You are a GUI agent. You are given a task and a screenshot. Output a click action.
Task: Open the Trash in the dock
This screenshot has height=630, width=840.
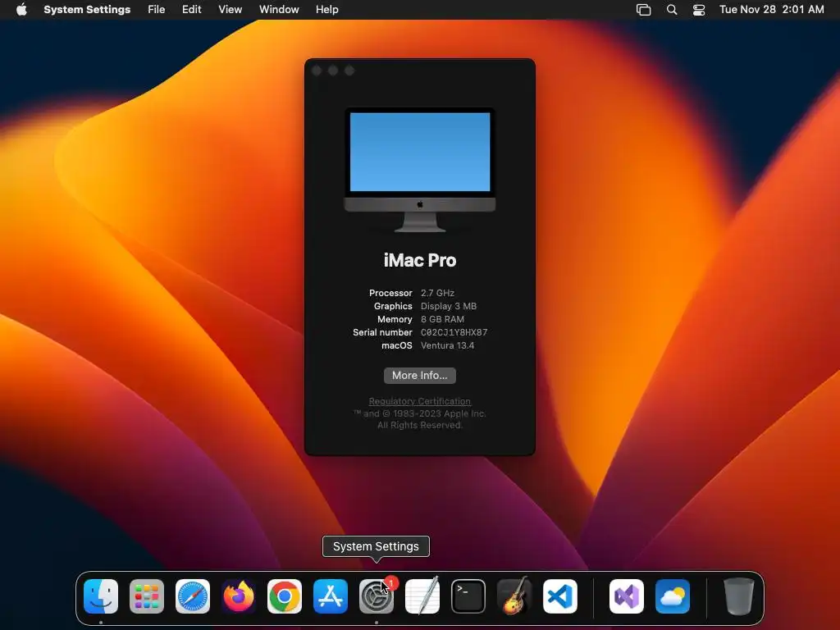point(739,596)
